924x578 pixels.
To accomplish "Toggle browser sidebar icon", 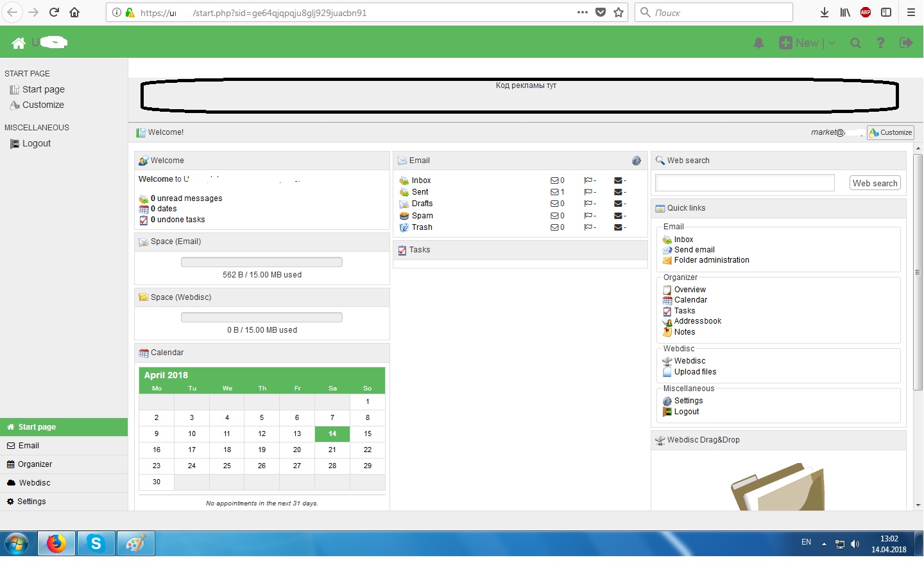I will tap(886, 12).
